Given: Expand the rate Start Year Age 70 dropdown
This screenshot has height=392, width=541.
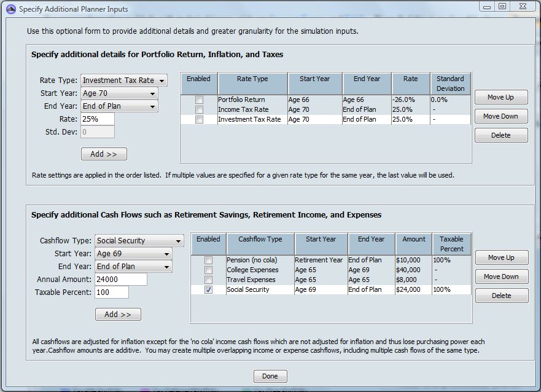Looking at the screenshot, I should [x=119, y=93].
